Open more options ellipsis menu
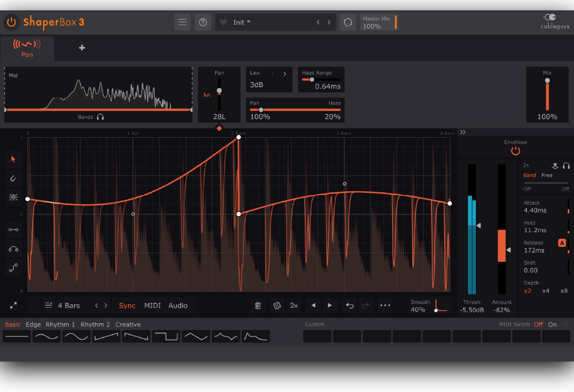This screenshot has width=574, height=392. tap(385, 305)
